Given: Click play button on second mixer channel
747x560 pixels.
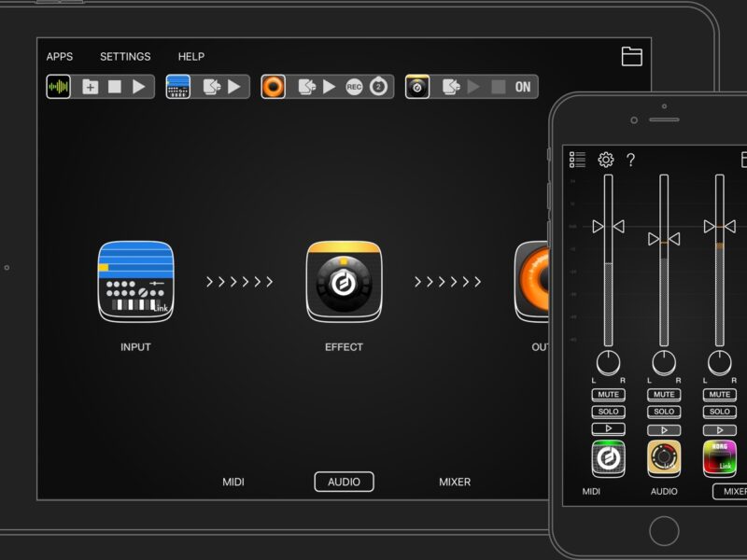Looking at the screenshot, I should [x=664, y=430].
